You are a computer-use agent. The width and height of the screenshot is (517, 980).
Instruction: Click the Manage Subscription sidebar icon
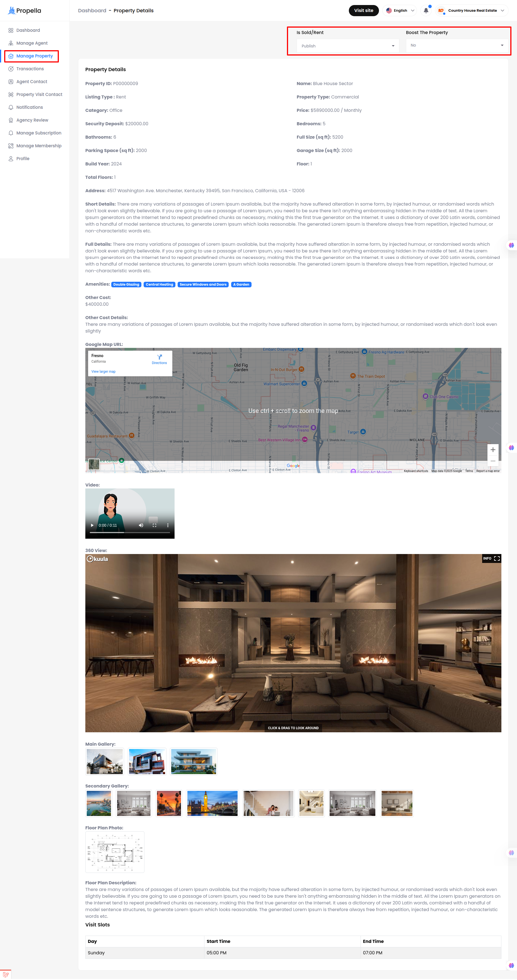11,133
